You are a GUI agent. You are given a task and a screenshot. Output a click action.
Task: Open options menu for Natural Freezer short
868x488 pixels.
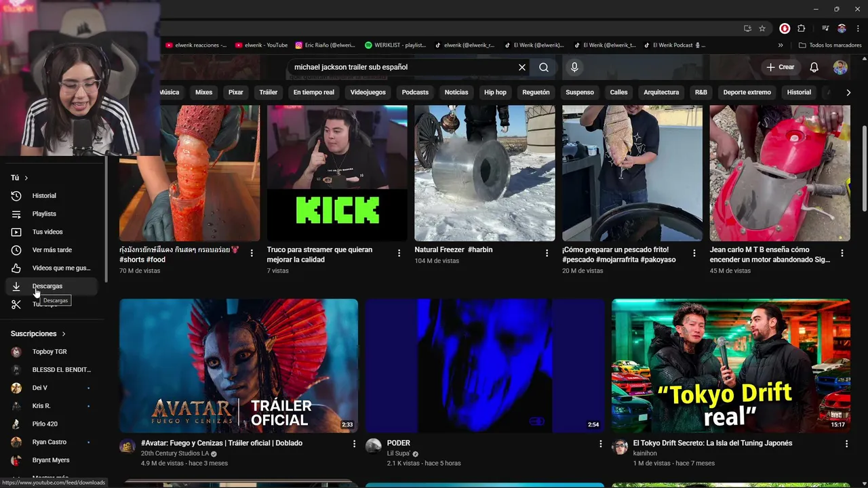pyautogui.click(x=547, y=253)
